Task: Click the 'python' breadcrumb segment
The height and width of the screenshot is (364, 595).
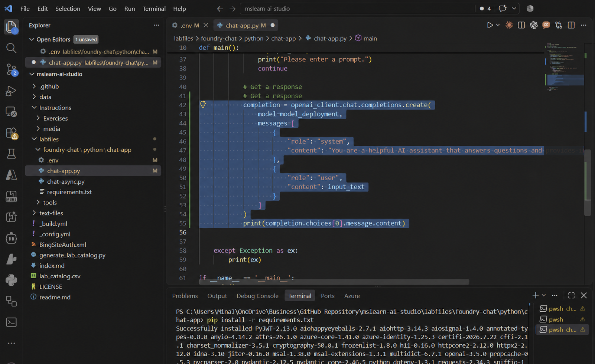Action: point(254,38)
